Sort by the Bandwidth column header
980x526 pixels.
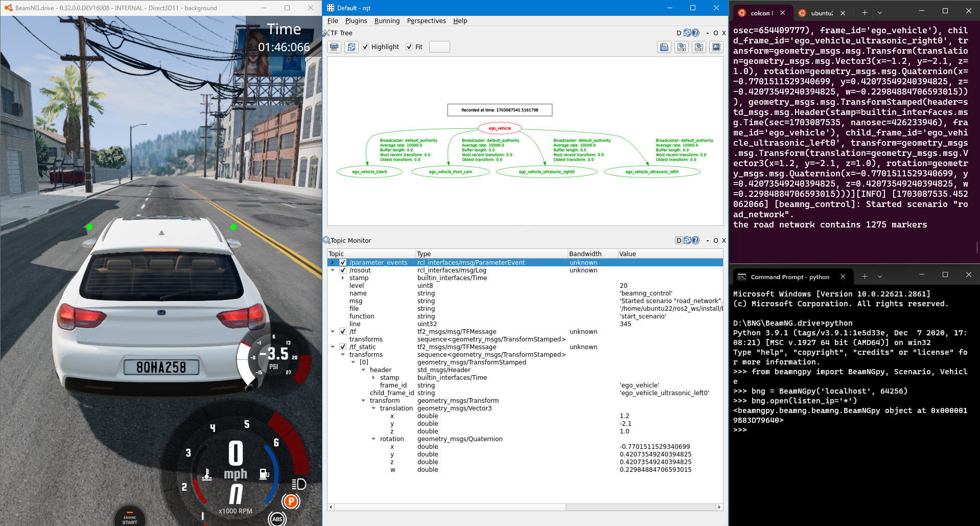[x=593, y=254]
